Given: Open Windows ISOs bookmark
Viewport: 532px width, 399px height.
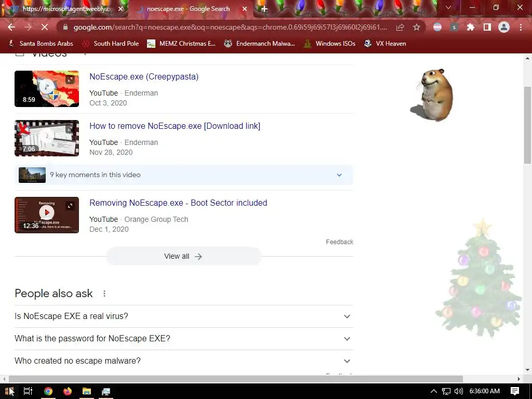Looking at the screenshot, I should (329, 44).
